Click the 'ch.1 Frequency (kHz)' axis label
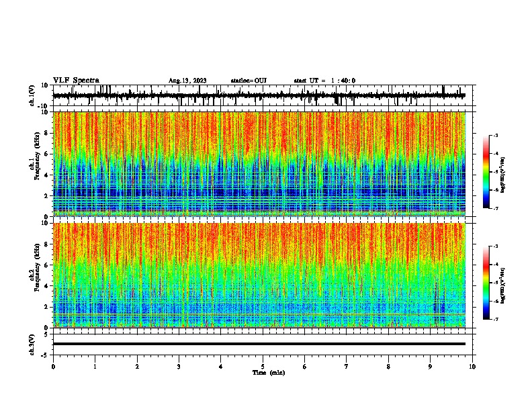Image resolution: width=532 pixels, height=411 pixels. click(x=35, y=156)
